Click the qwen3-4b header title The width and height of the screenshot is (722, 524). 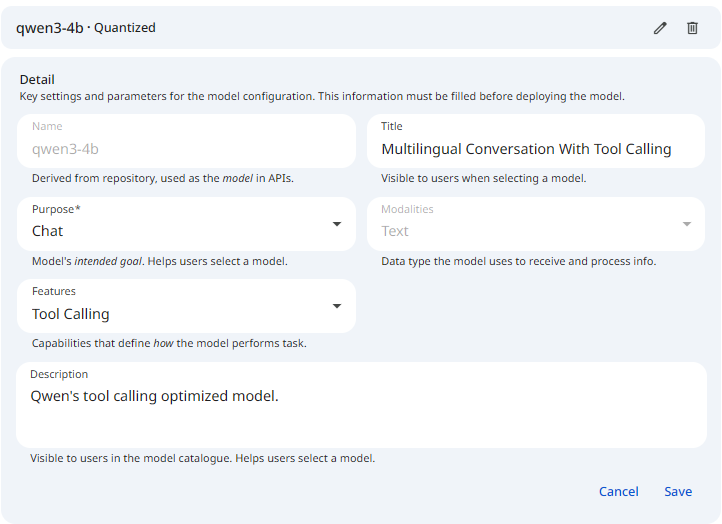click(49, 28)
